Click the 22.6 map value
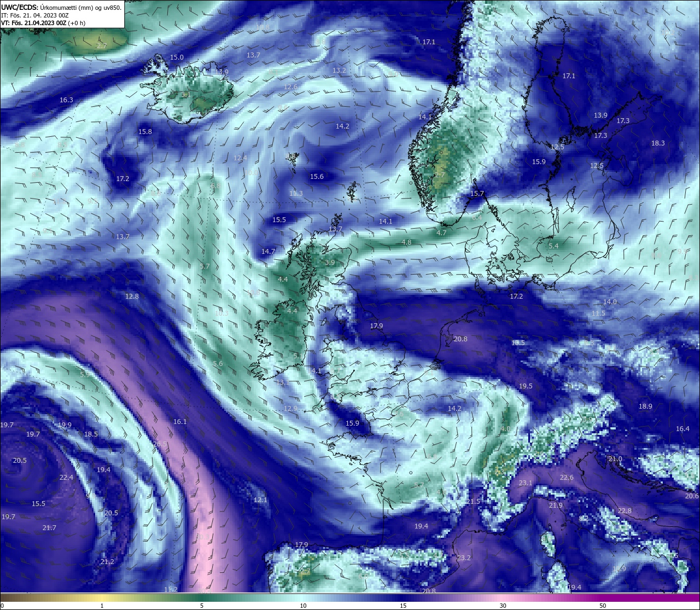700x610 pixels. [x=567, y=478]
